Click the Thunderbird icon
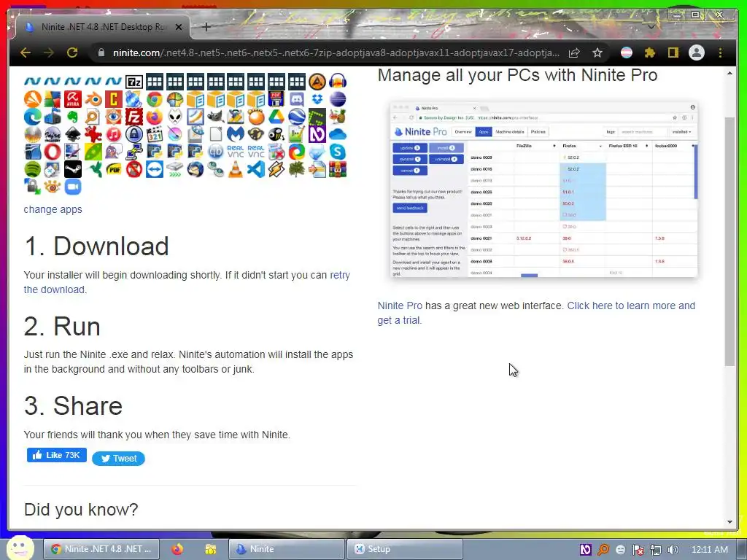747x560 pixels. point(195,169)
